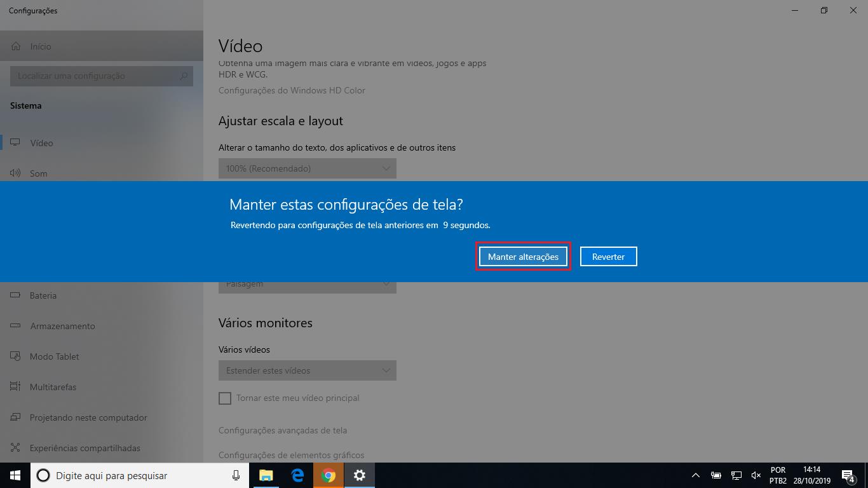This screenshot has width=868, height=488.
Task: Click the projection icon beside Projetando neste computador
Action: (15, 417)
